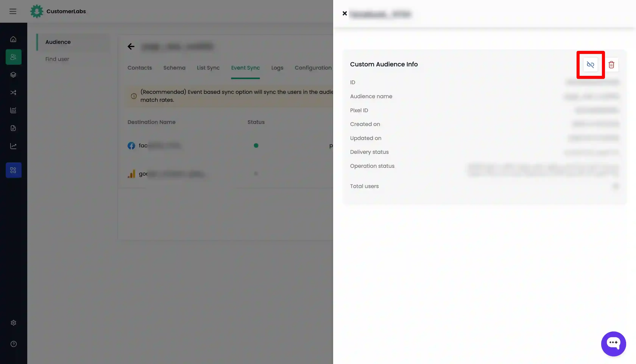This screenshot has width=636, height=364.
Task: Open the chat support bubble
Action: (x=613, y=344)
